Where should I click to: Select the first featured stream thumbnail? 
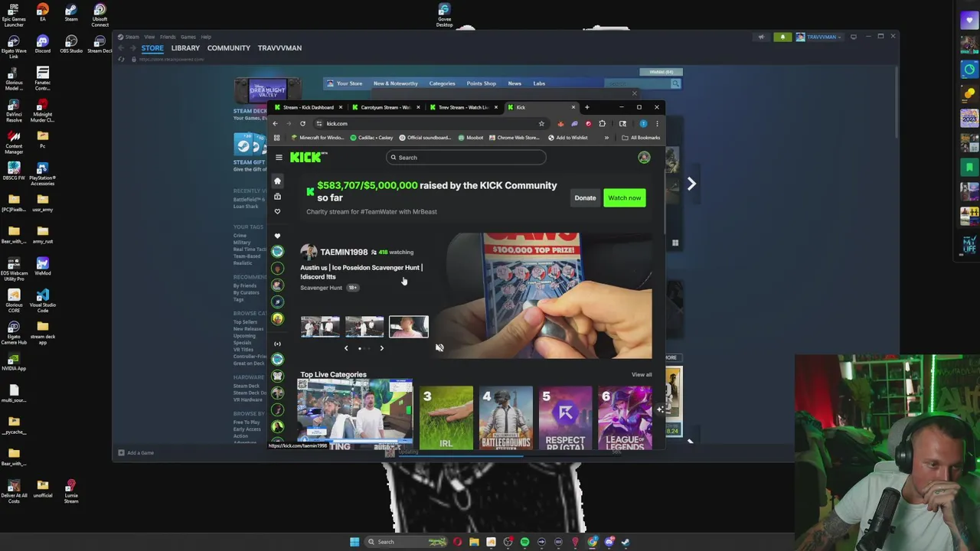coord(320,327)
